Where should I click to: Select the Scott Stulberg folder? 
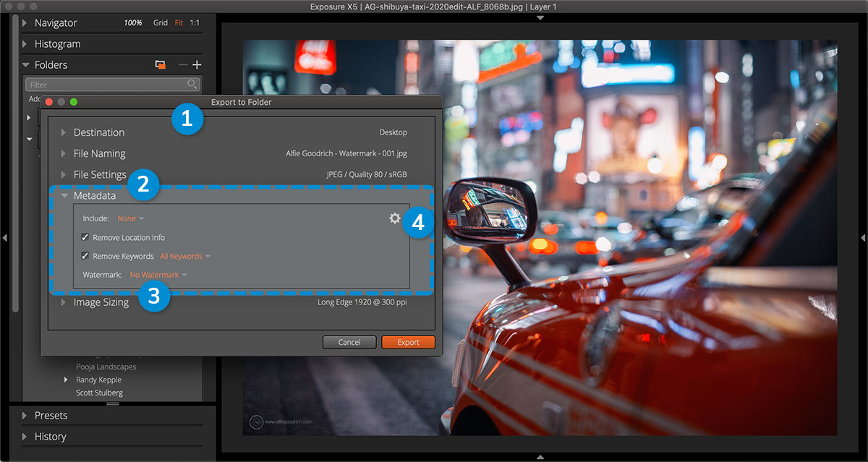[99, 393]
